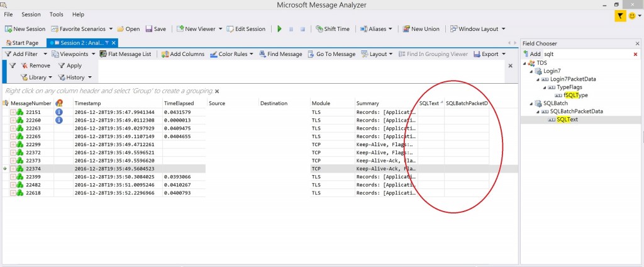Open the Help menu
The height and width of the screenshot is (267, 644).
pyautogui.click(x=78, y=14)
